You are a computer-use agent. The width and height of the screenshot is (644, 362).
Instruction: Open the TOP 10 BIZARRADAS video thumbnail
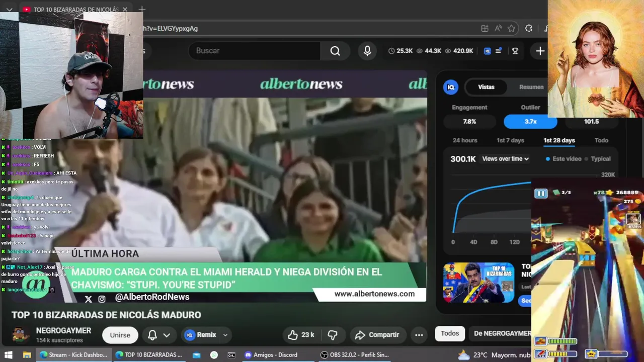tap(478, 283)
